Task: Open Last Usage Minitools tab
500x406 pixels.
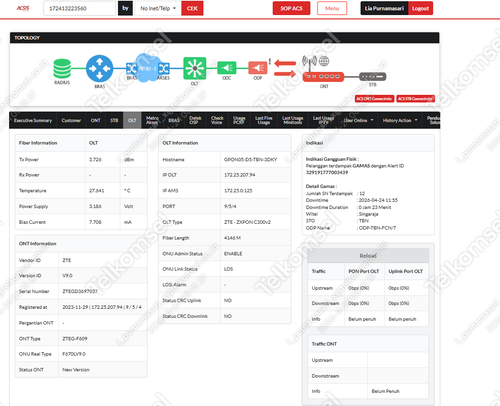Action: [x=293, y=120]
